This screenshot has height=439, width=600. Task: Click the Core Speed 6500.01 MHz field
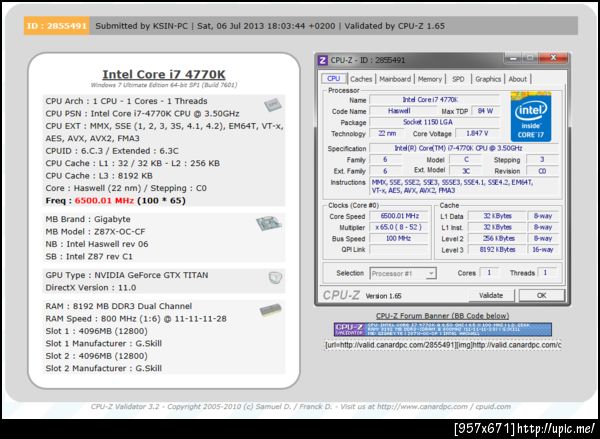click(399, 216)
